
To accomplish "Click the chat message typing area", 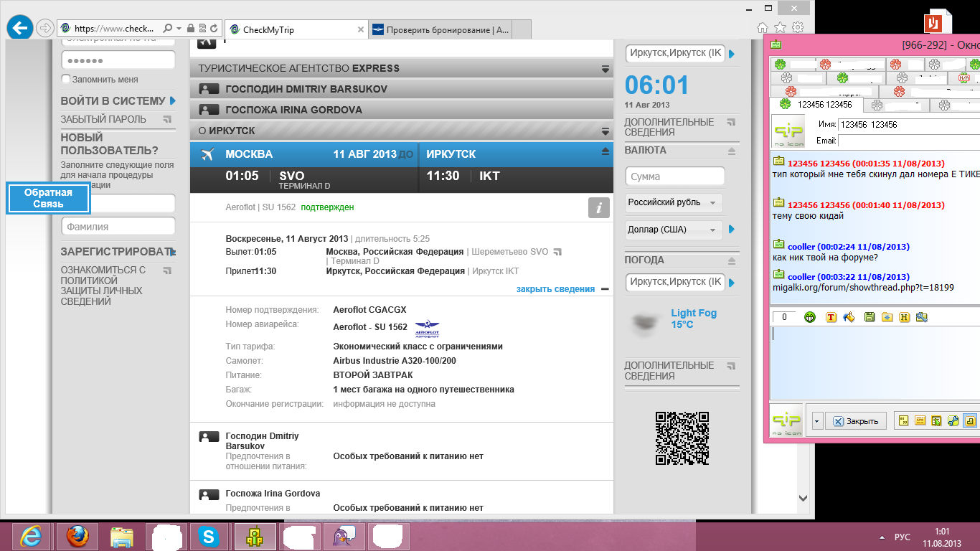I will click(x=875, y=362).
